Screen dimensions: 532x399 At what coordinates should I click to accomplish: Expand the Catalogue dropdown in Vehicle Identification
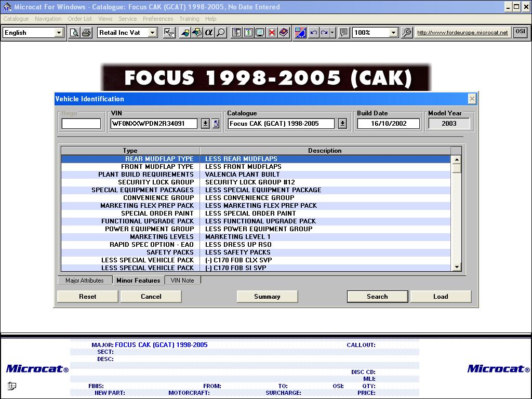(x=342, y=124)
